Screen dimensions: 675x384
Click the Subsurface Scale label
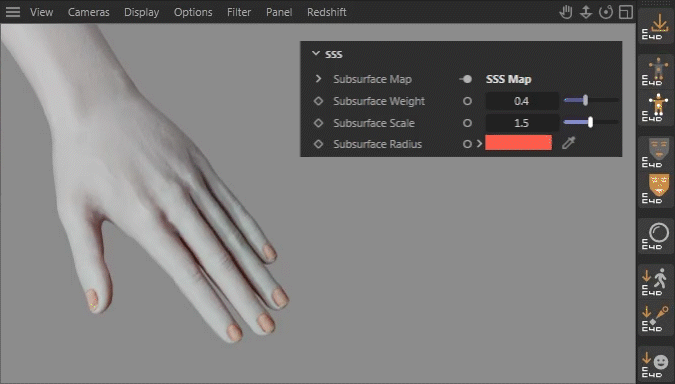pyautogui.click(x=374, y=123)
